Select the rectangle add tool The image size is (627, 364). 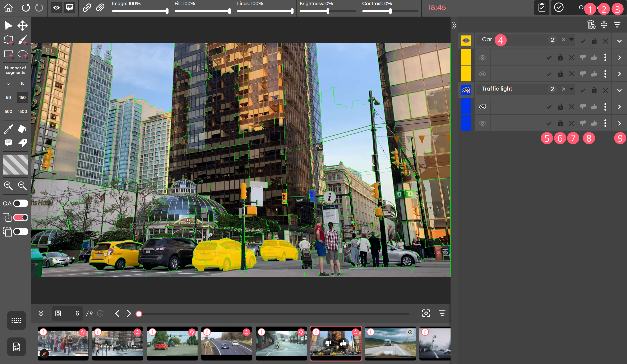8,54
